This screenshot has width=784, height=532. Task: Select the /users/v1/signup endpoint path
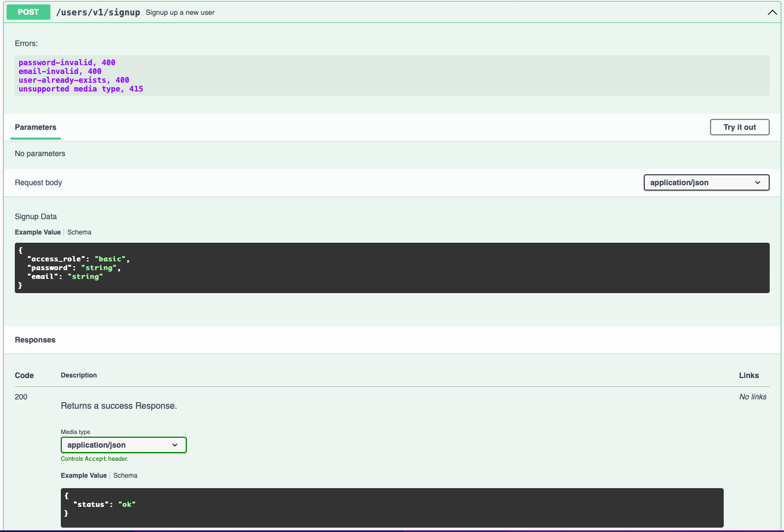click(x=98, y=12)
